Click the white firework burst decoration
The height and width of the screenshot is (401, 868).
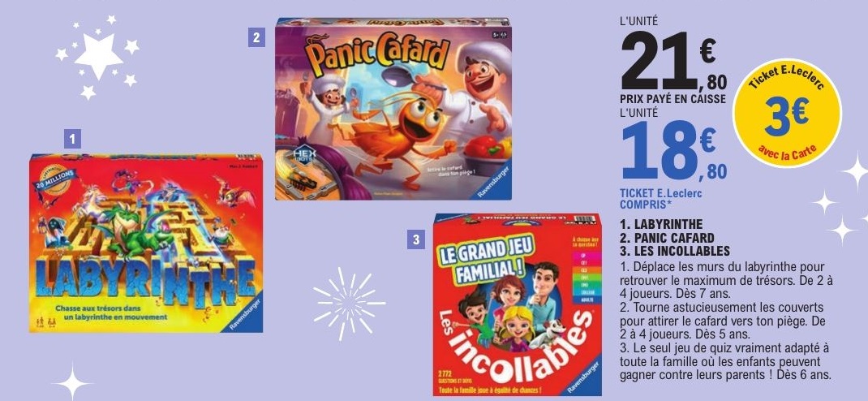pos(349,303)
